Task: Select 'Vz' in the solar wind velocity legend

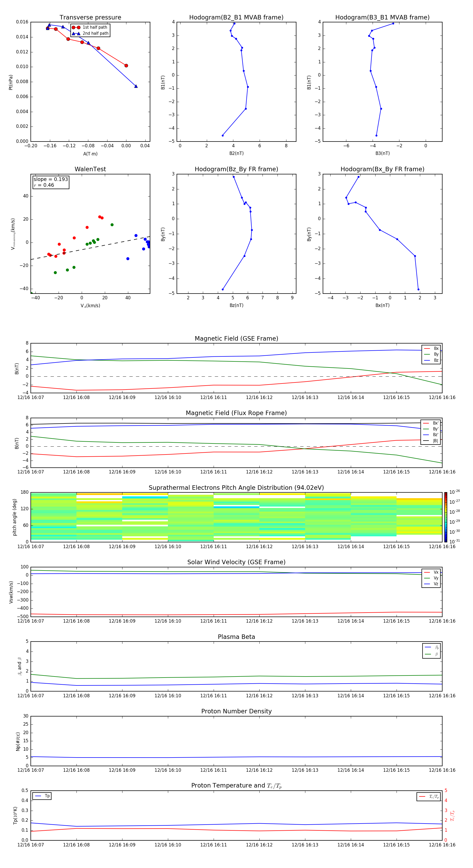Action: (431, 584)
